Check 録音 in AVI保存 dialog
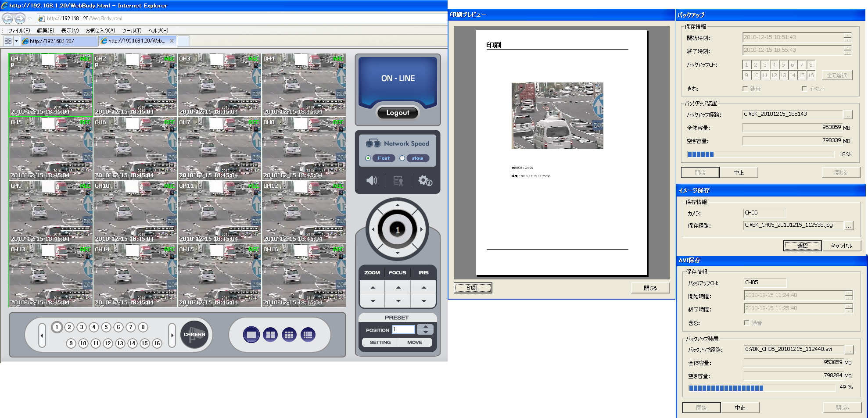Screen dimensions: 868x418 (746, 323)
